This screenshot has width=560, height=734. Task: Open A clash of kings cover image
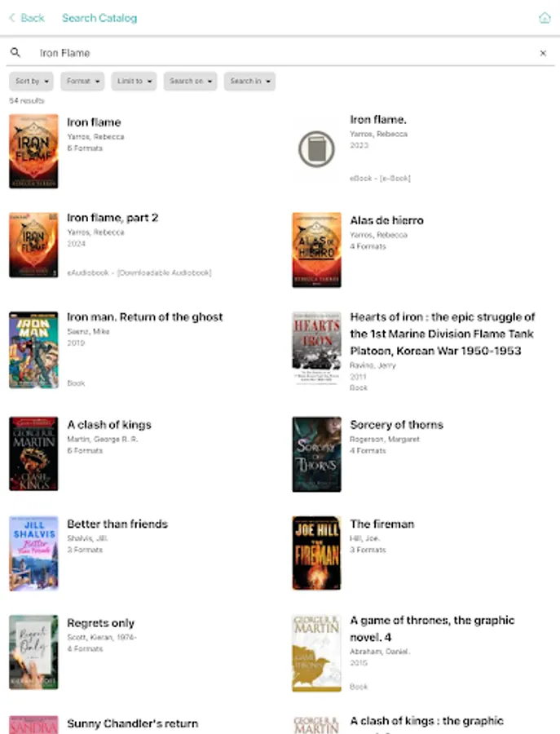33,453
